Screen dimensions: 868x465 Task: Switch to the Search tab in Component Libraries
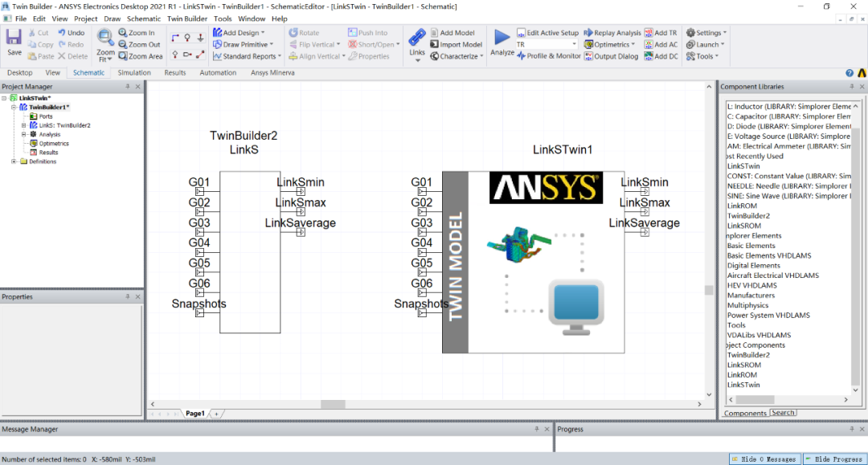click(x=783, y=413)
